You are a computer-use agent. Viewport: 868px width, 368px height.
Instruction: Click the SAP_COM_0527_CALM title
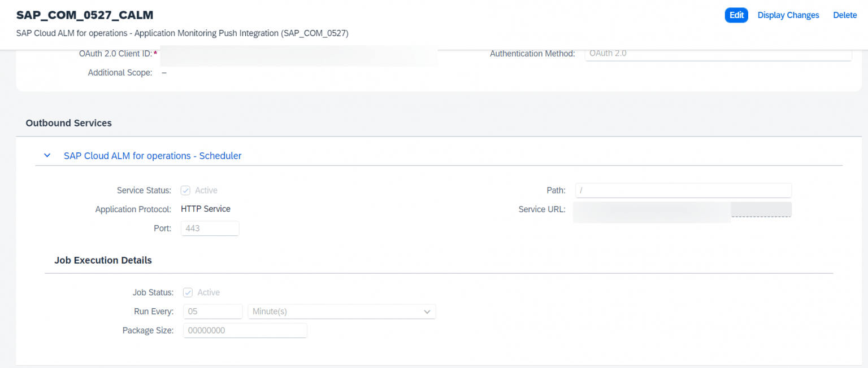[85, 15]
